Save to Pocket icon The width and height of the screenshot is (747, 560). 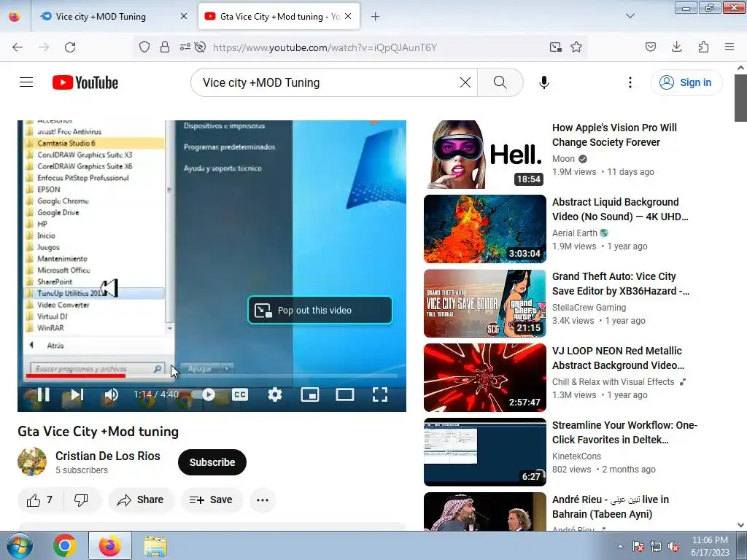click(x=651, y=47)
